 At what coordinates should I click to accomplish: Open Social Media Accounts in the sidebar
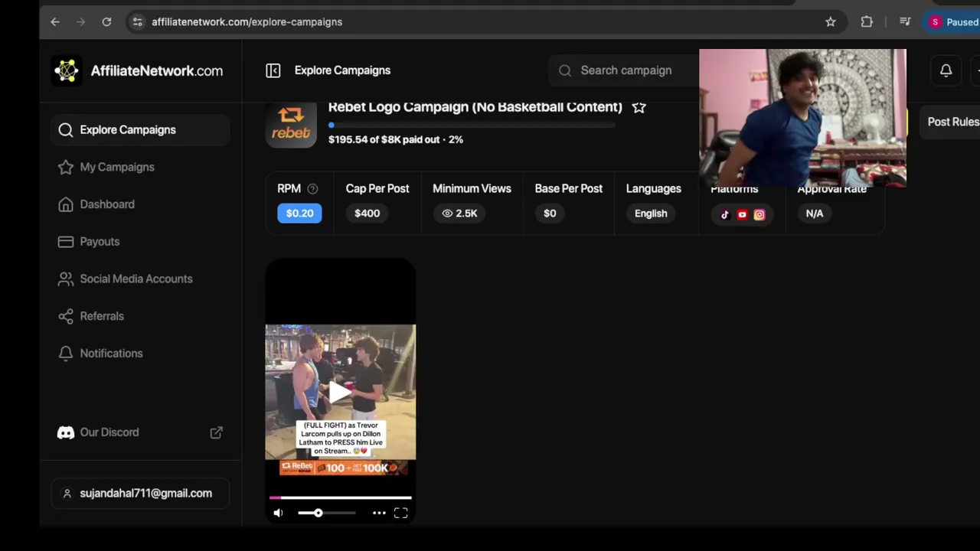click(x=141, y=279)
